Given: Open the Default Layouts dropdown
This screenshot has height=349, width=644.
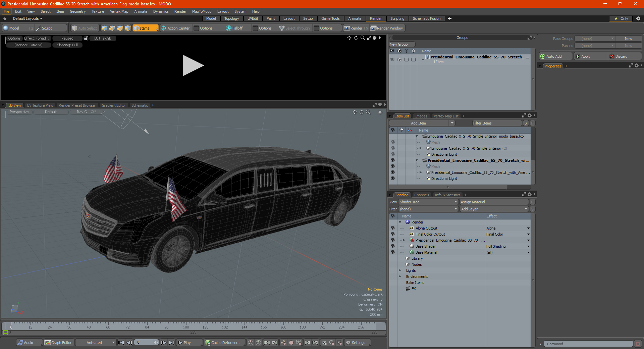Looking at the screenshot, I should click(28, 18).
